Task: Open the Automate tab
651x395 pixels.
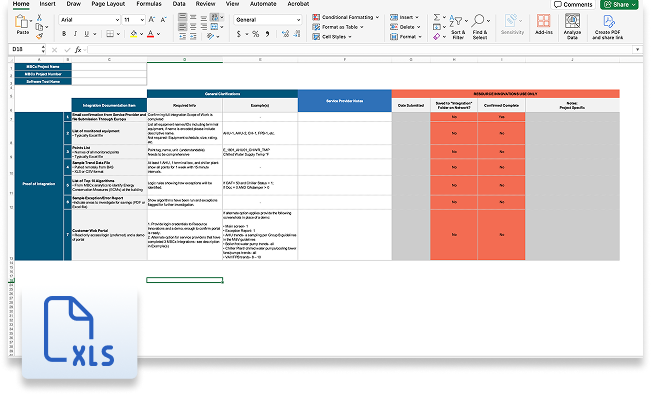Action: point(263,4)
